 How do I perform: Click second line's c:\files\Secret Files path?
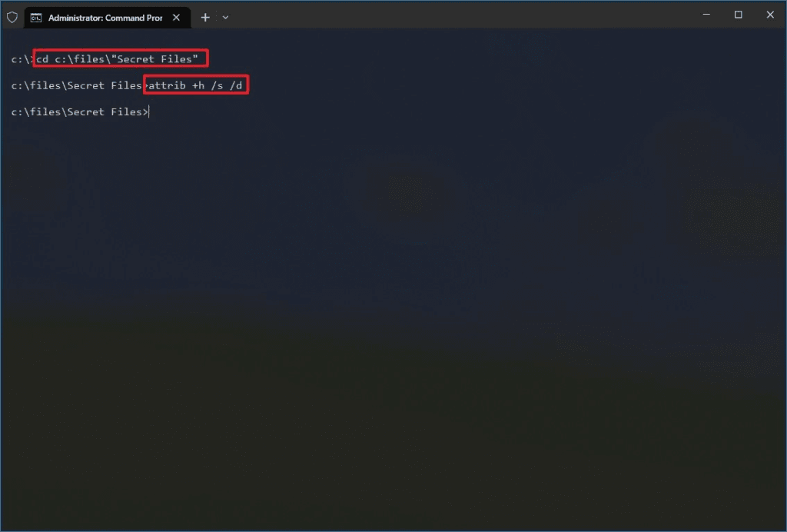76,85
